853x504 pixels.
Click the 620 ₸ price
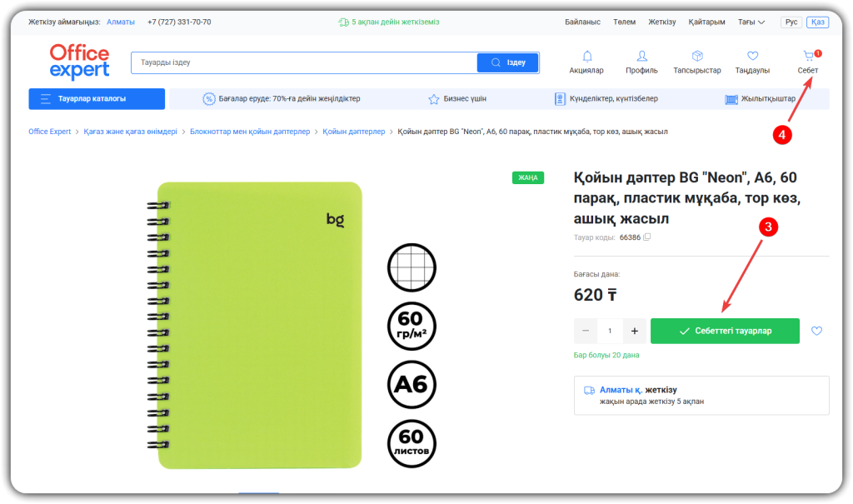click(595, 295)
